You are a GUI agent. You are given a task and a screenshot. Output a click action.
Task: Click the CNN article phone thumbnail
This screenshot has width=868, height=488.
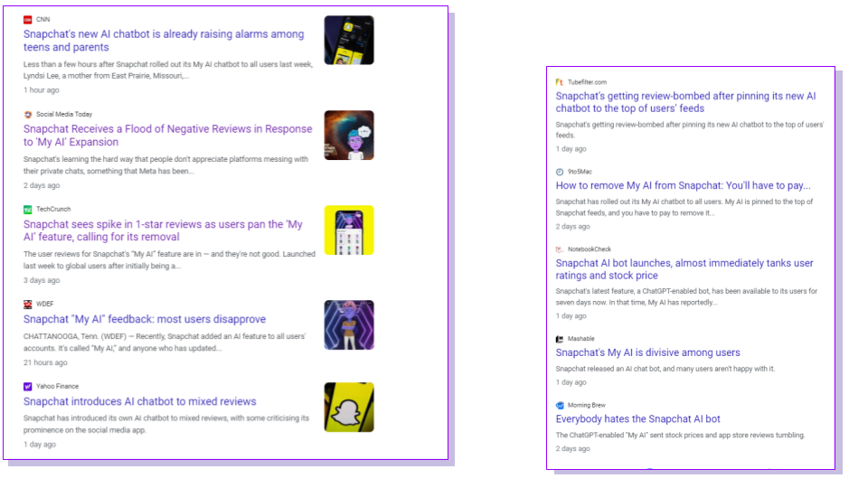349,41
